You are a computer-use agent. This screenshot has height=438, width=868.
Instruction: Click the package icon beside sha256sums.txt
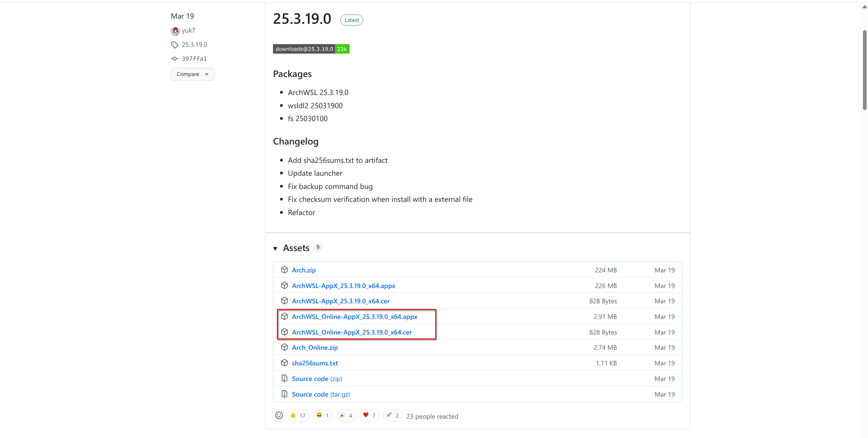(x=284, y=363)
